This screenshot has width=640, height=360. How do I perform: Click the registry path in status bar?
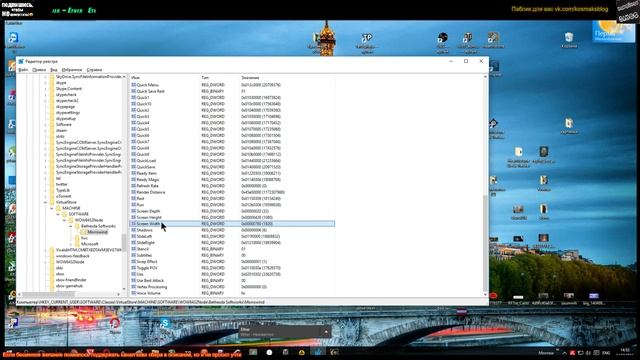pyautogui.click(x=141, y=302)
